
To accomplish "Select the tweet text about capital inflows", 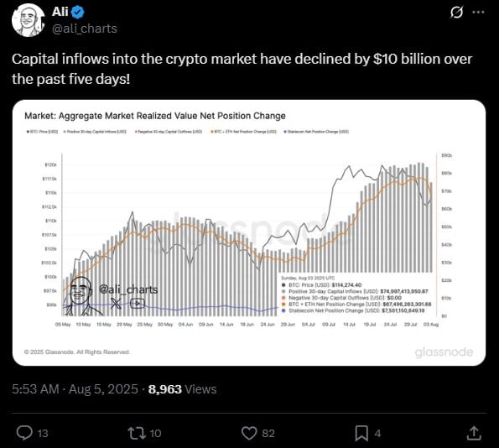I will [x=242, y=69].
